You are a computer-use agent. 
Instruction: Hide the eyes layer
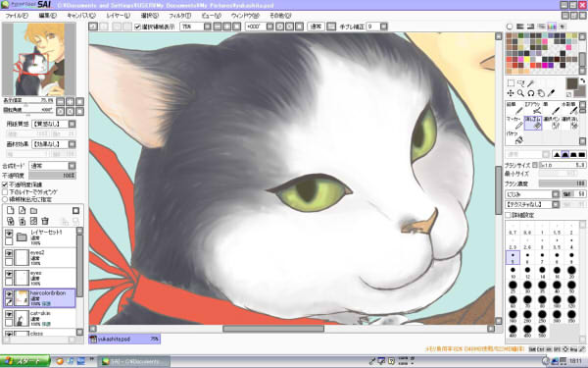click(9, 274)
